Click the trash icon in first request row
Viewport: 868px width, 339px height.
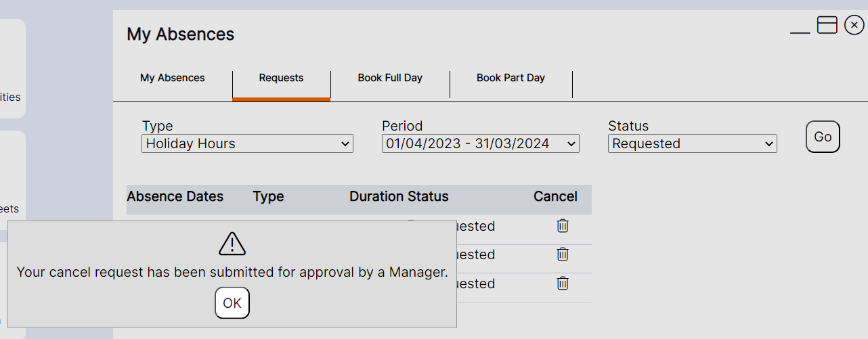pyautogui.click(x=563, y=225)
